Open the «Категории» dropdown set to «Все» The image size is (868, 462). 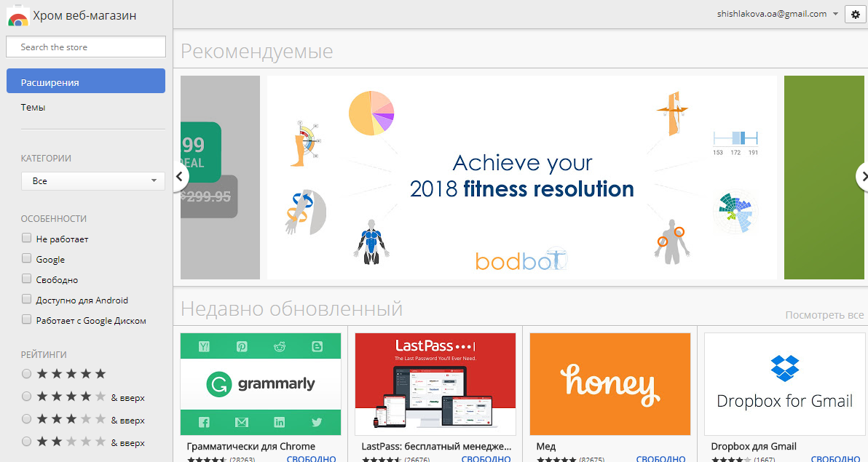92,180
